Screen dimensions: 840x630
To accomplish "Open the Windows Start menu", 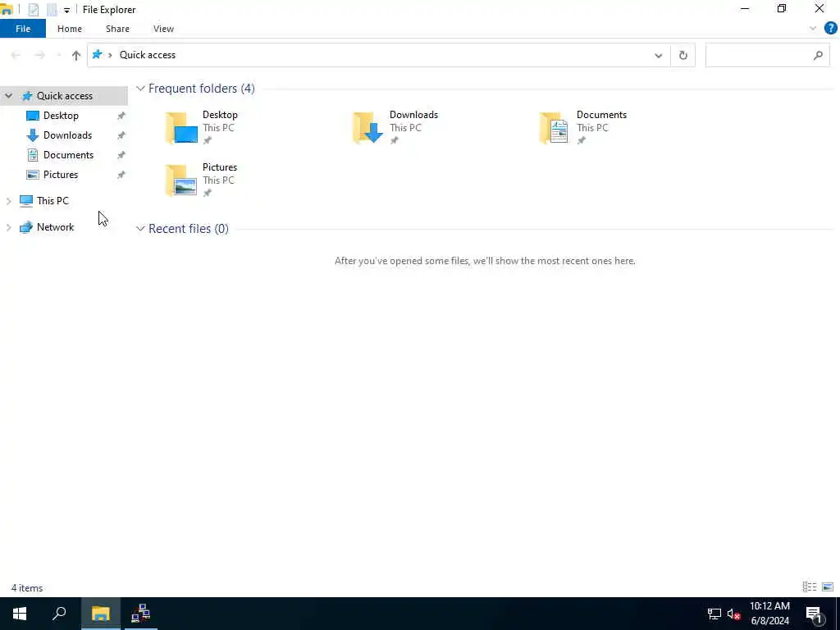I will tap(20, 614).
